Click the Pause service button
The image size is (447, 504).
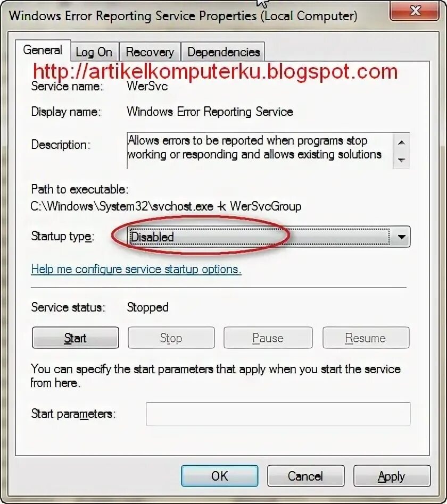pos(268,338)
